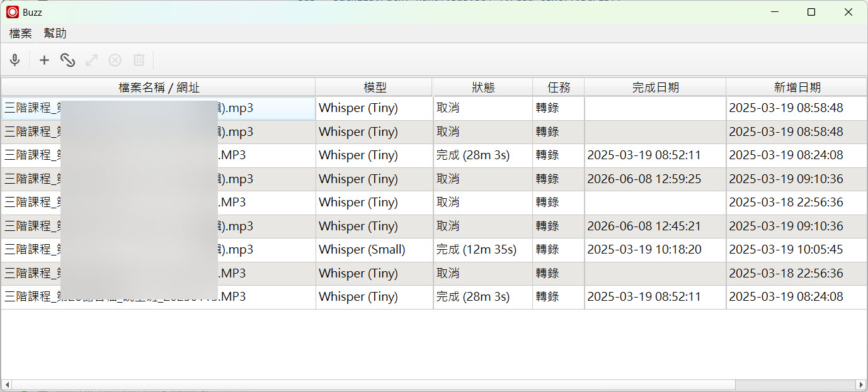
Task: Select Whisper (Tiny) in row completed 2026-06-08 12:45:21
Action: coord(374,227)
